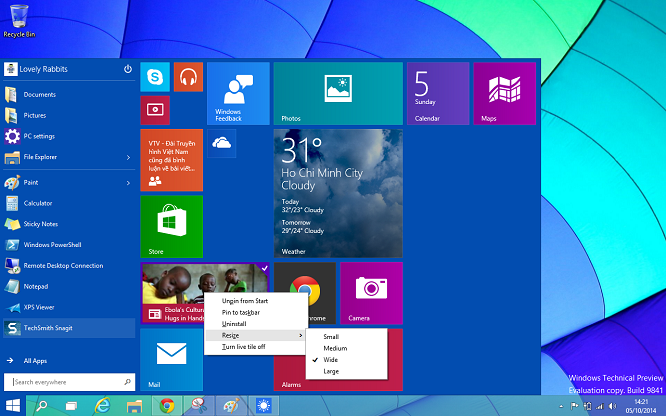Show All Apps
666x416 pixels.
pyautogui.click(x=69, y=361)
